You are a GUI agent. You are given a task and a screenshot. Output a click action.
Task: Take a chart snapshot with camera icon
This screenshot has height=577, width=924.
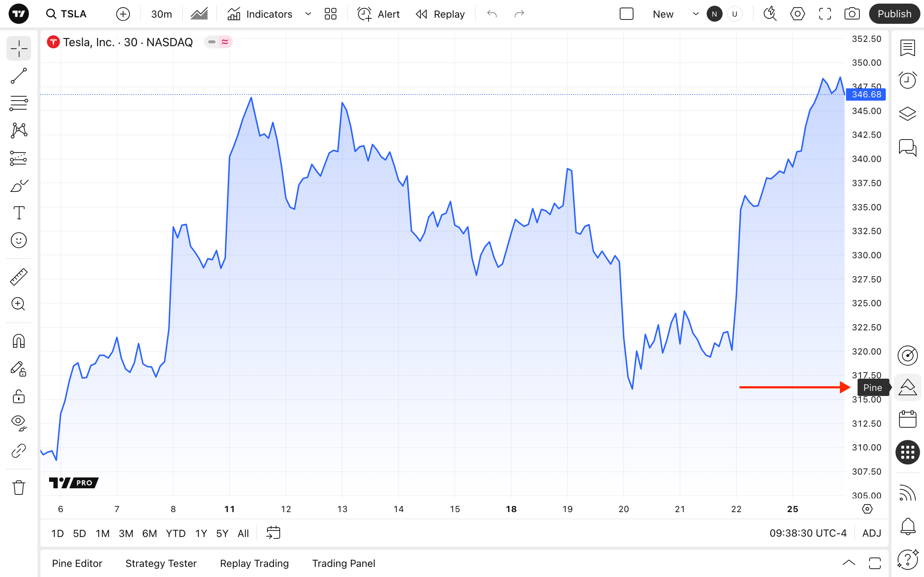pos(852,14)
